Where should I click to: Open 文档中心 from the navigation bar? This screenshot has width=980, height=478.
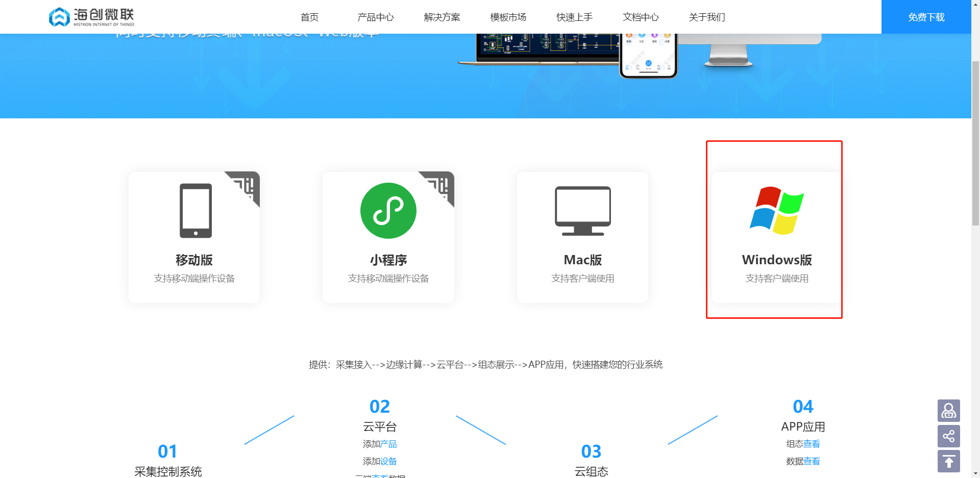pyautogui.click(x=641, y=17)
